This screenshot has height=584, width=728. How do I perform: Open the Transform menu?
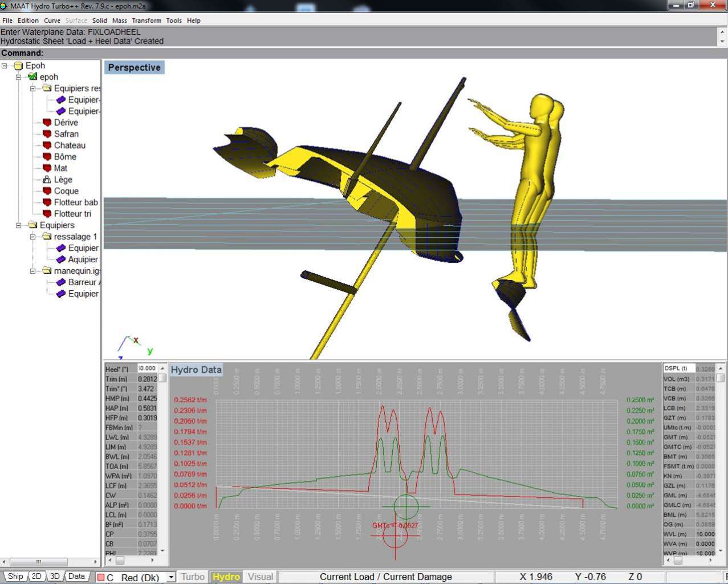tap(147, 21)
